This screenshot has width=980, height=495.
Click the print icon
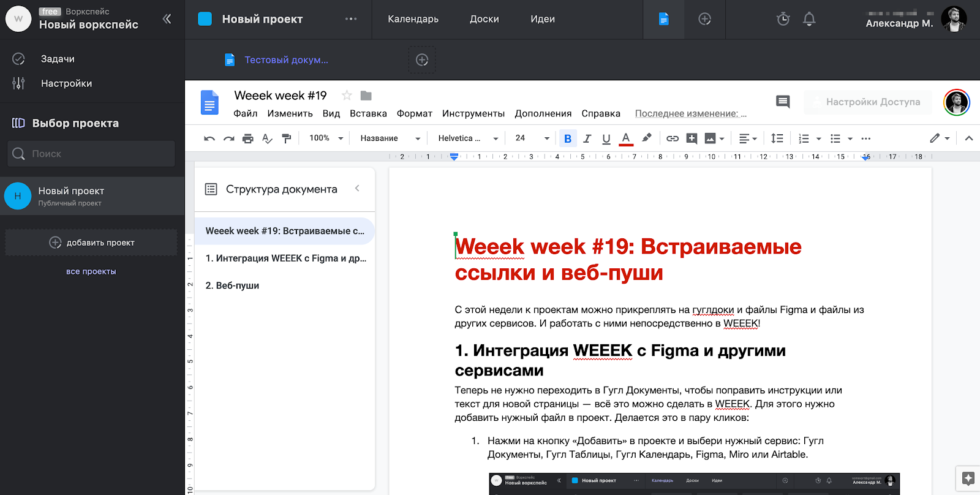247,138
